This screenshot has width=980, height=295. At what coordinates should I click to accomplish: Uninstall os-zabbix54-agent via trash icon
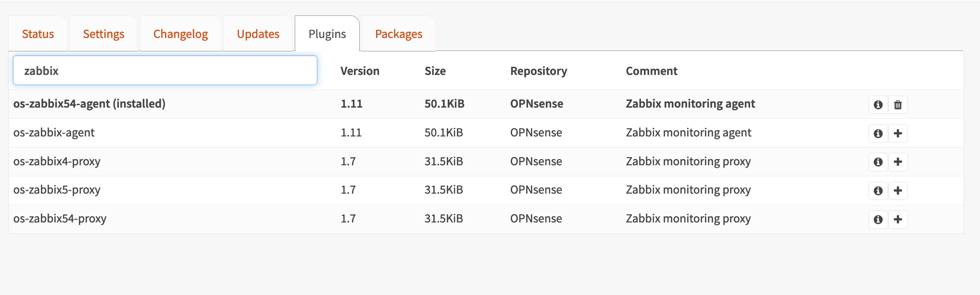coord(898,104)
